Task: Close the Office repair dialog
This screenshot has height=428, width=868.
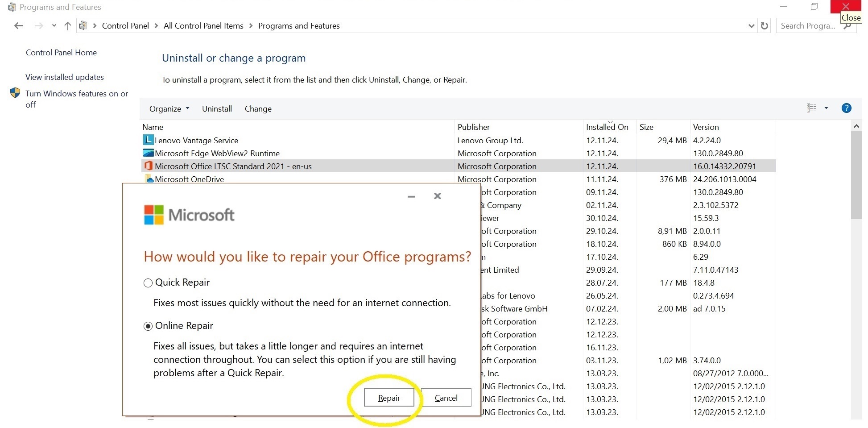Action: click(x=438, y=196)
